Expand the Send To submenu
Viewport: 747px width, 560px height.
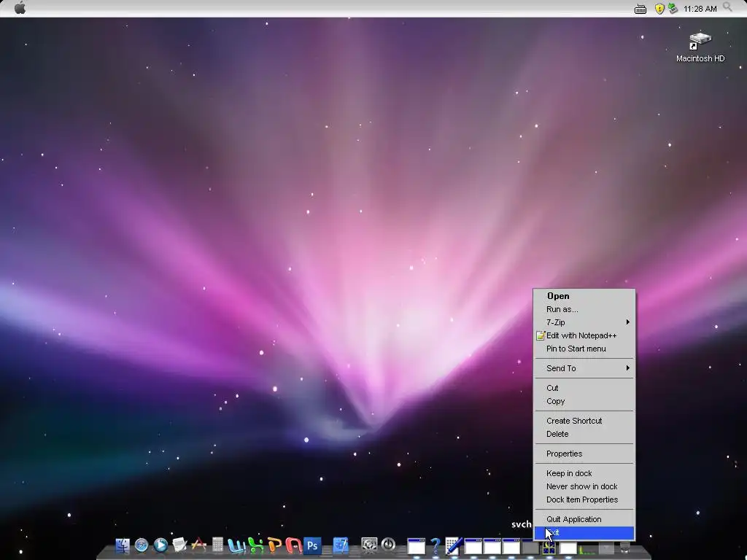pyautogui.click(x=584, y=368)
